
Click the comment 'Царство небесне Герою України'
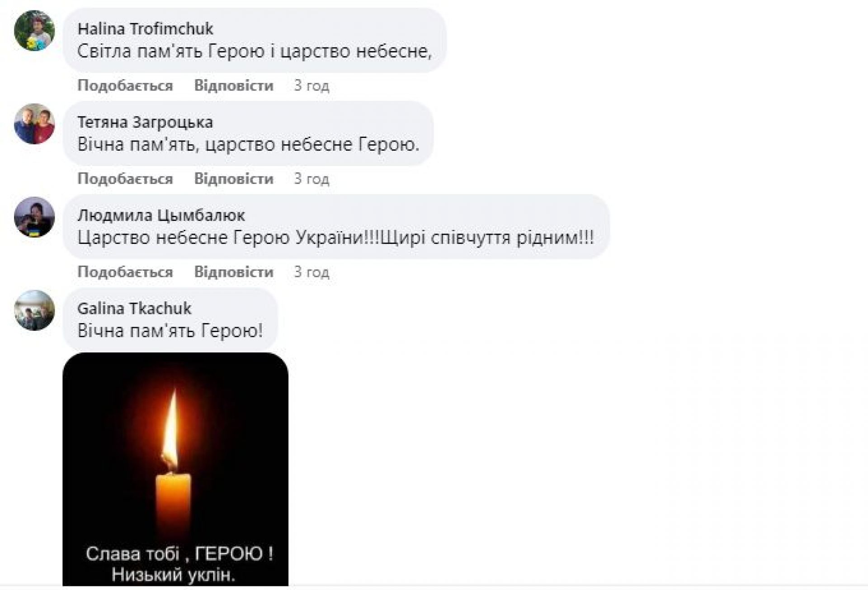pyautogui.click(x=335, y=238)
